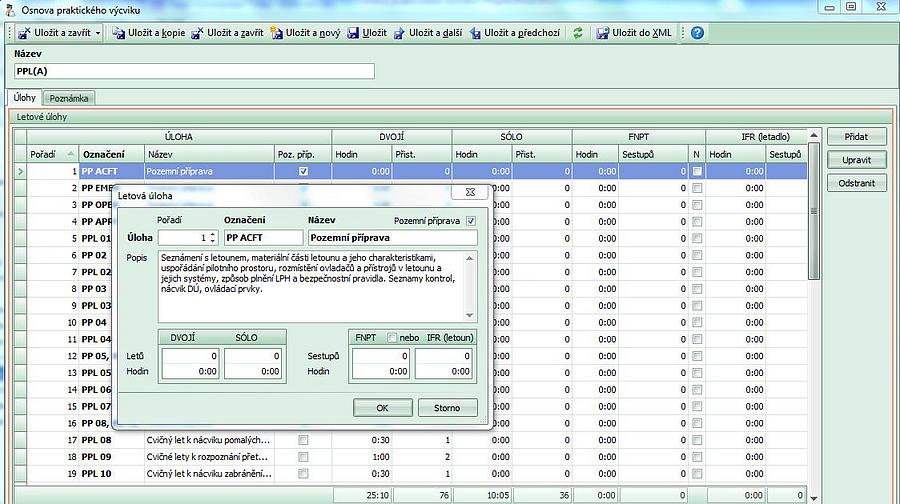
Task: Increase the Pořadí spinner value in the dialog
Action: [213, 234]
